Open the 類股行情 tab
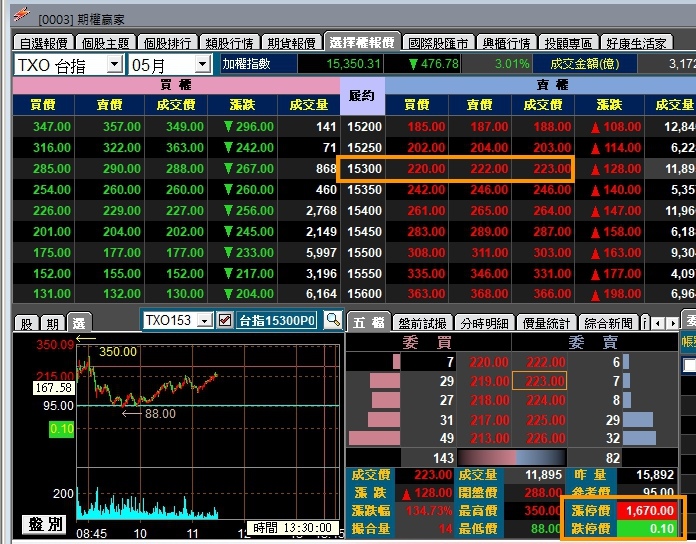Screen dimensions: 696x544 (229, 43)
